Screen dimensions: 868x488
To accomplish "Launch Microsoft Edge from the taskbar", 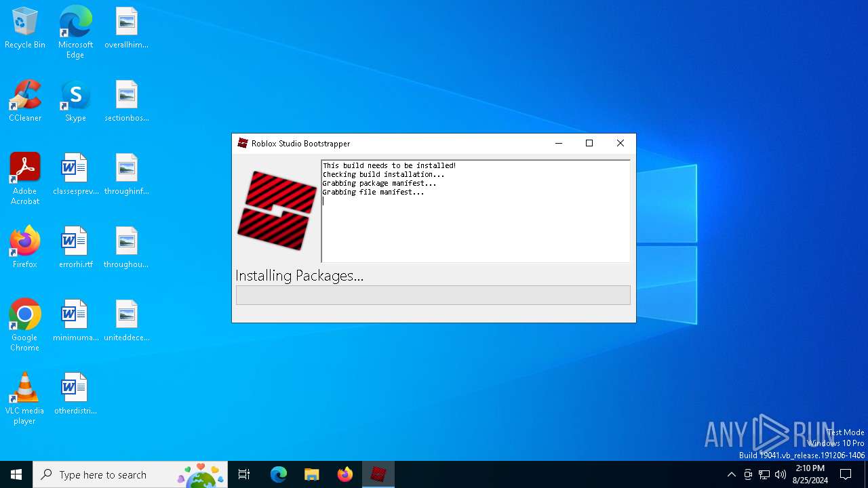I will [279, 474].
